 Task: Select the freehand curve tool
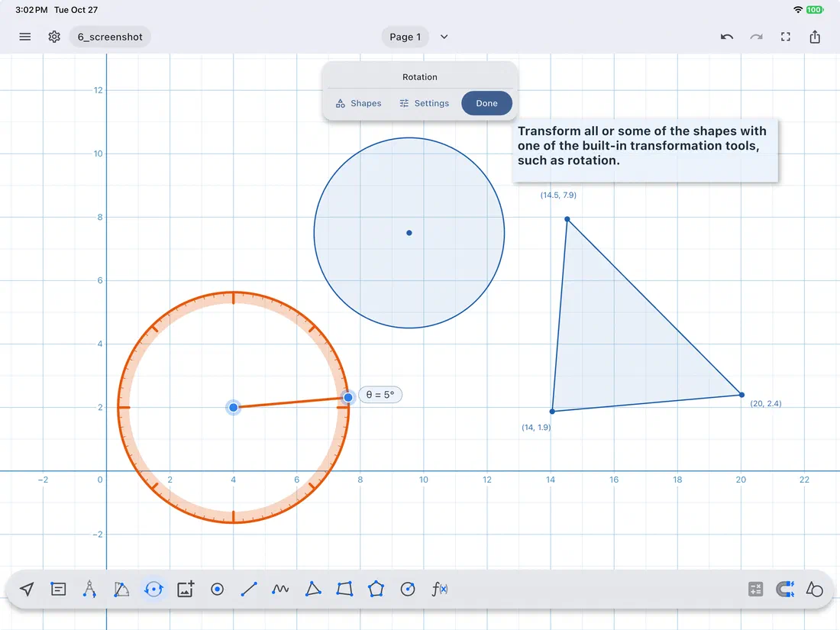coord(280,590)
